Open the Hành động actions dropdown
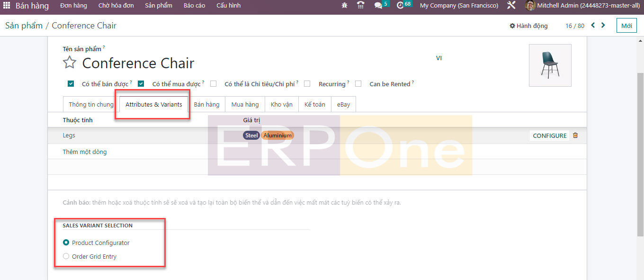The height and width of the screenshot is (280, 644). [x=528, y=26]
